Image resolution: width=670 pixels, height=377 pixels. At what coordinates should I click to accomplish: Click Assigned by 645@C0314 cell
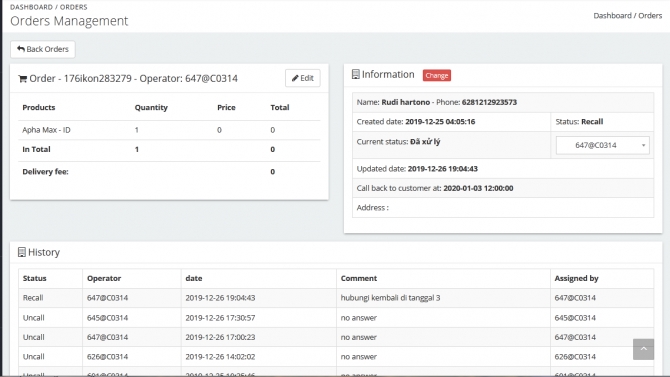pos(575,318)
